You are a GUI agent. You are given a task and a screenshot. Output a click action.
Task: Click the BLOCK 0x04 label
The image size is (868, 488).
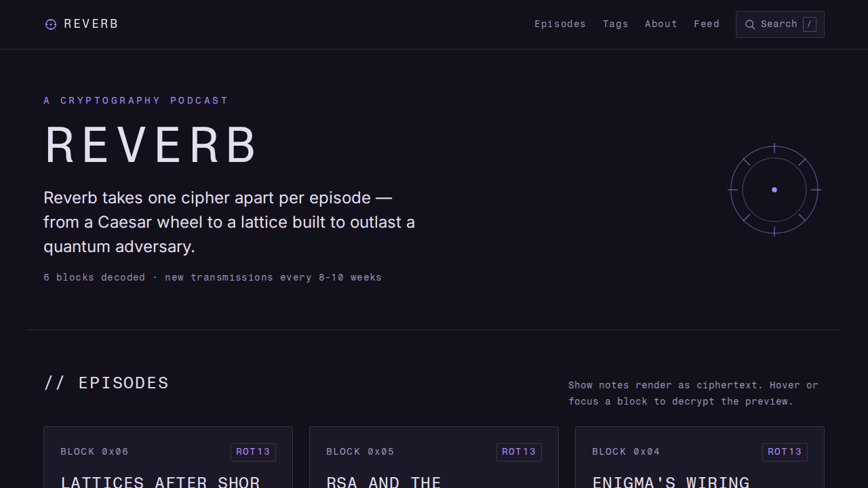point(626,452)
